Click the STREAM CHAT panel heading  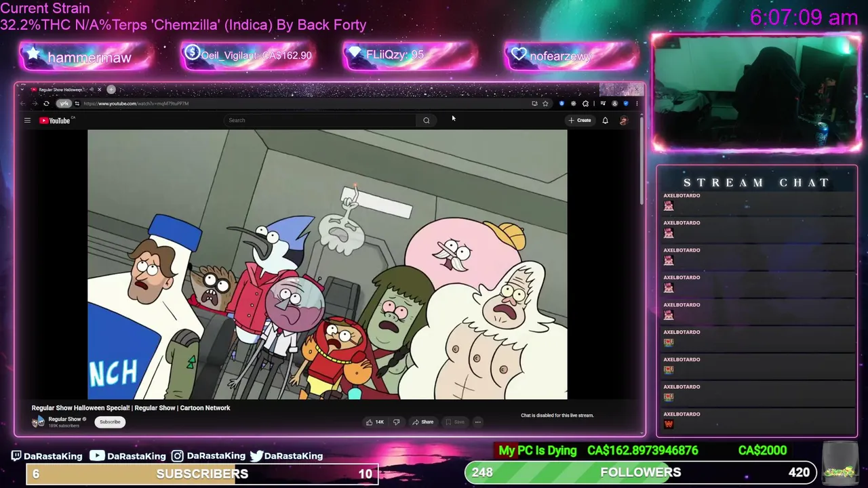point(756,183)
